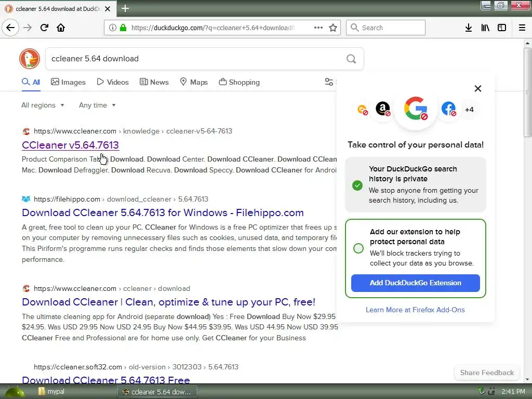The height and width of the screenshot is (399, 532).
Task: Close the ccleaner 5.64 download tab
Action: tap(108, 9)
